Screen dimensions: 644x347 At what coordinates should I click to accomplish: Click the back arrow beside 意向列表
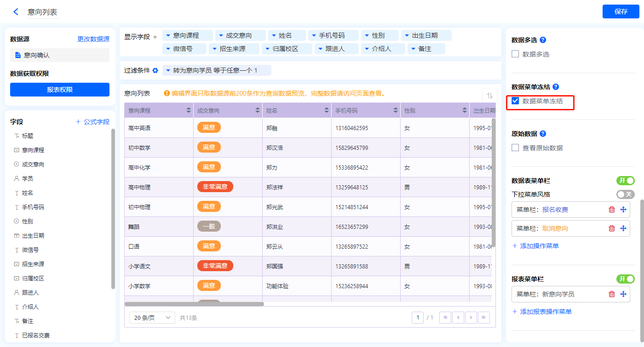coord(16,12)
